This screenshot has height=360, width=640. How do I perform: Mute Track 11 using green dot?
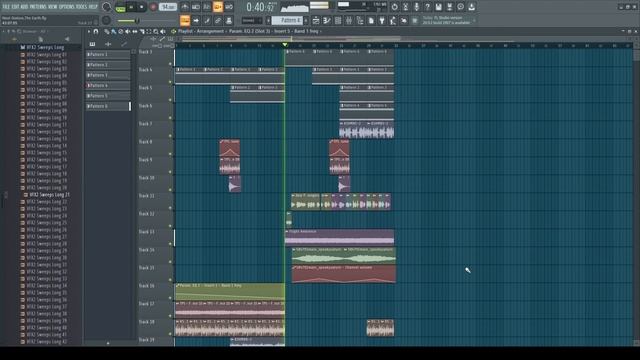click(x=170, y=208)
